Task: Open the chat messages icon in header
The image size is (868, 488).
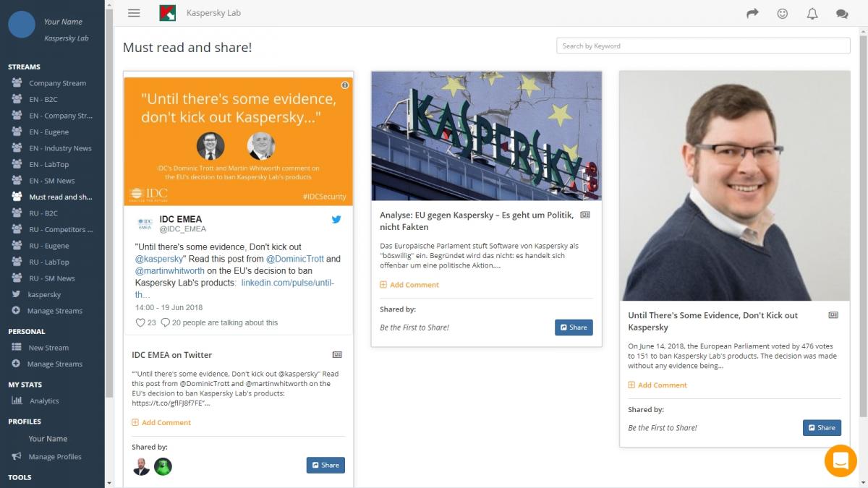Action: (842, 13)
